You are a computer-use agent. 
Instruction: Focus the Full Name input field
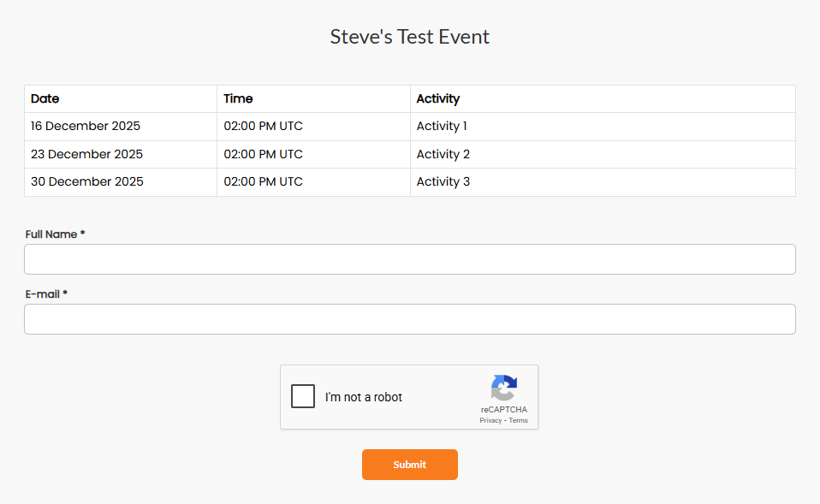coord(410,259)
